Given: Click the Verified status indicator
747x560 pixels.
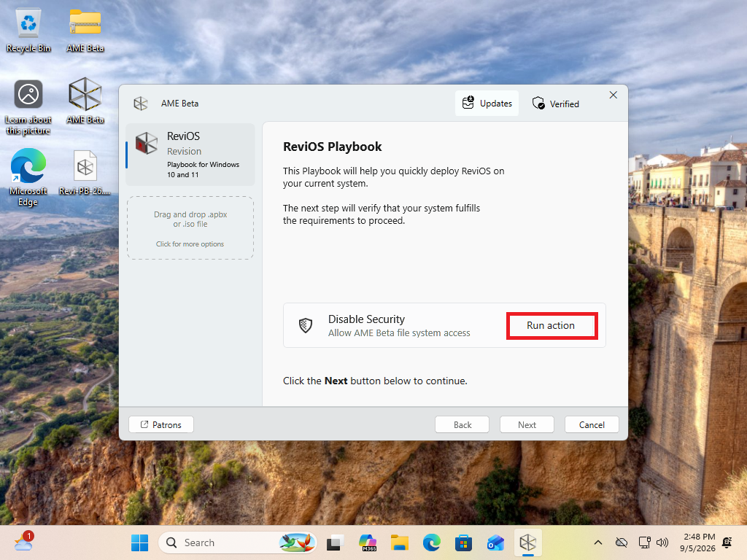Looking at the screenshot, I should tap(555, 104).
